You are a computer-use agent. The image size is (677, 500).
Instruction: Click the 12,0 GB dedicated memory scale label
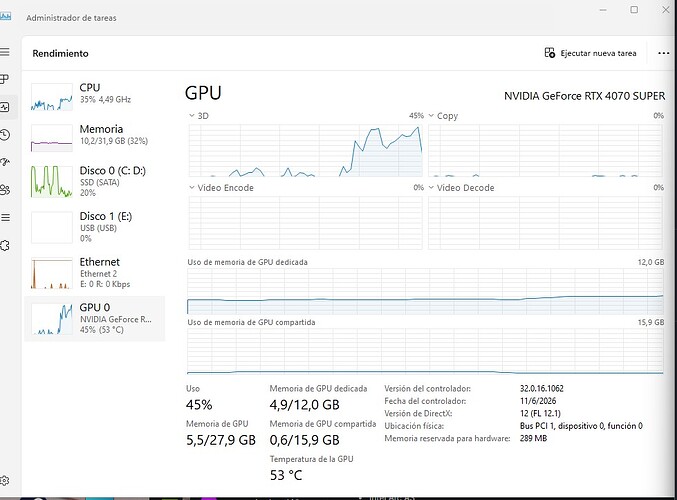[651, 262]
